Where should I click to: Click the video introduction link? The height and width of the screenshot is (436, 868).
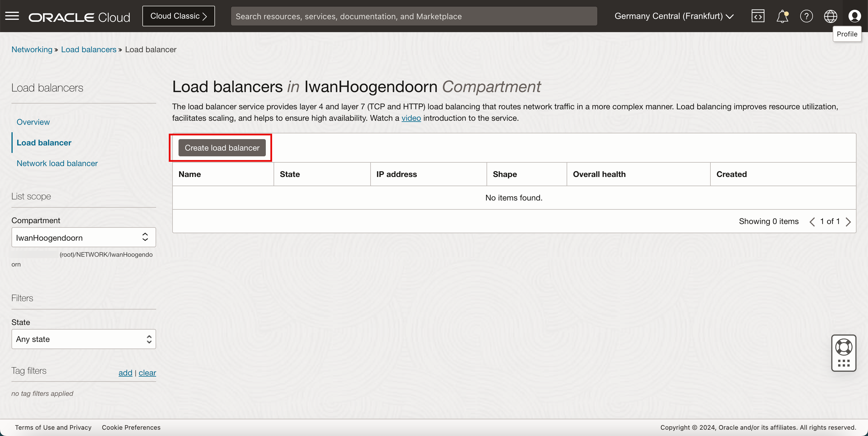(411, 118)
